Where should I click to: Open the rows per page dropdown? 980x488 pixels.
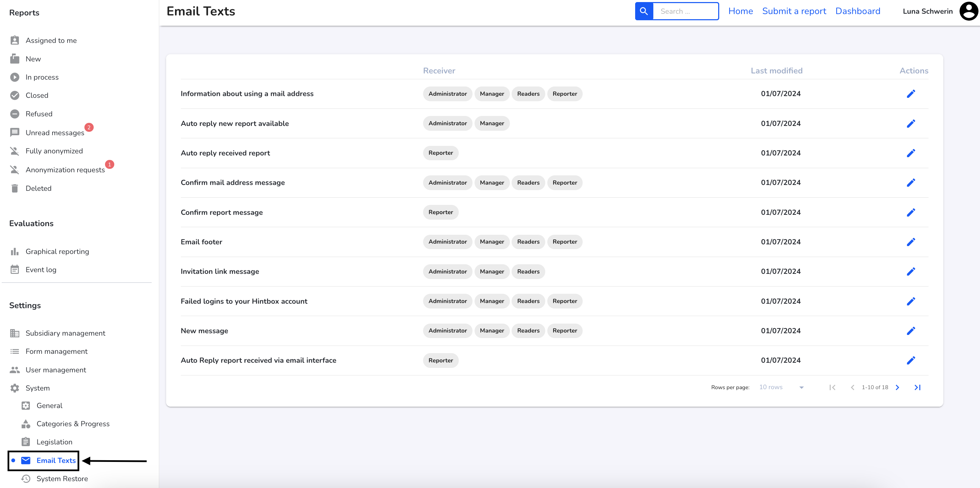tap(781, 387)
